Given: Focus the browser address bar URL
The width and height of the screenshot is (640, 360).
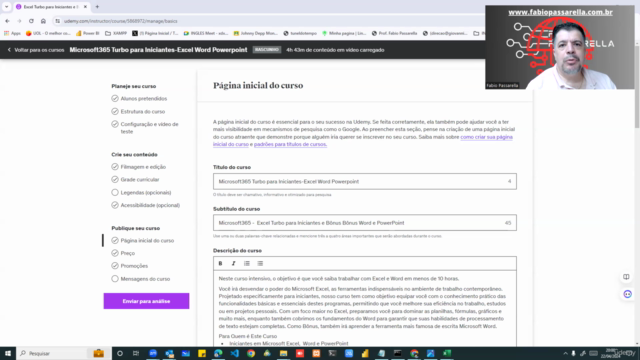Looking at the screenshot, I should tap(121, 21).
